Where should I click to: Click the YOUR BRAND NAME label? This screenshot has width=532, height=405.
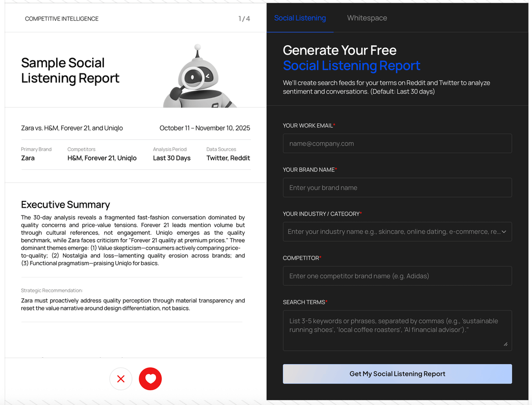[x=310, y=170]
